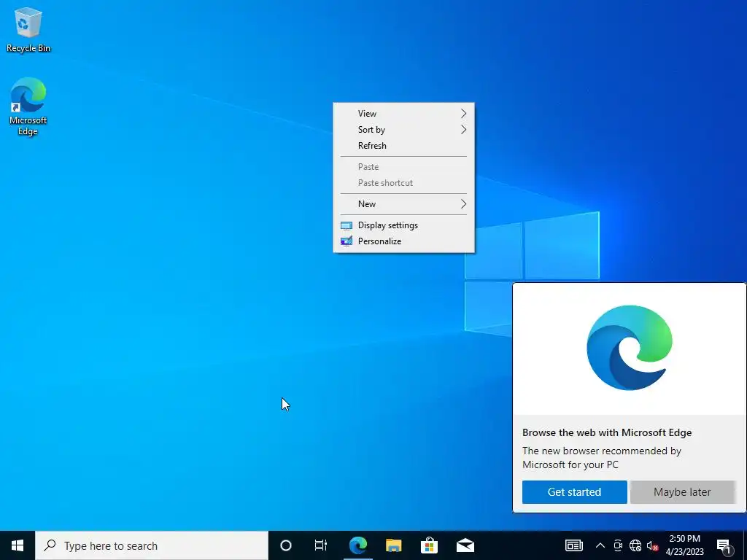Open the Recycle Bin desktop icon
747x560 pixels.
pyautogui.click(x=28, y=29)
